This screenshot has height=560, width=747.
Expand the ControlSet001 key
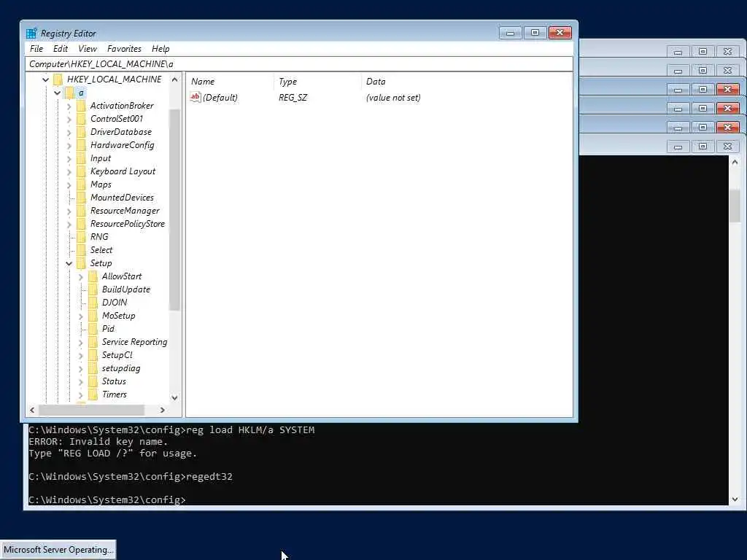[x=69, y=119]
